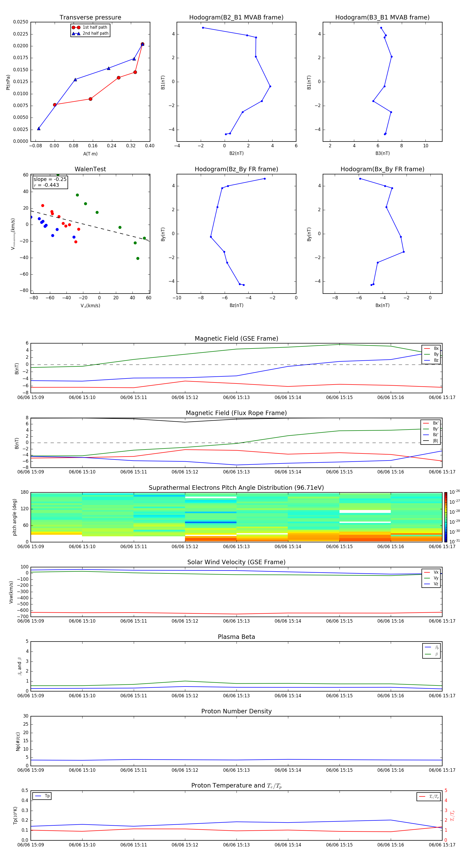Click the 'Magnetic Field (GSE Frame)' title
Viewport: 473px width, 868px height.
(236, 339)
